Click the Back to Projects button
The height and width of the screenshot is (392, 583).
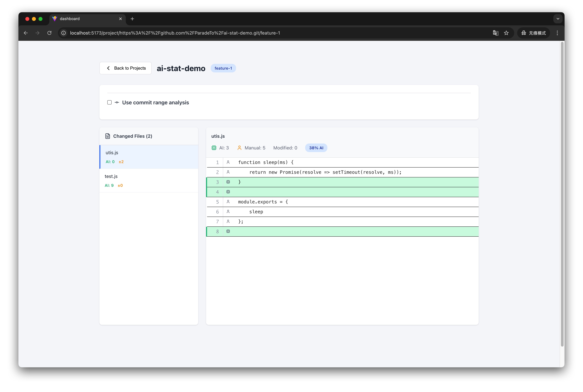[x=125, y=68]
